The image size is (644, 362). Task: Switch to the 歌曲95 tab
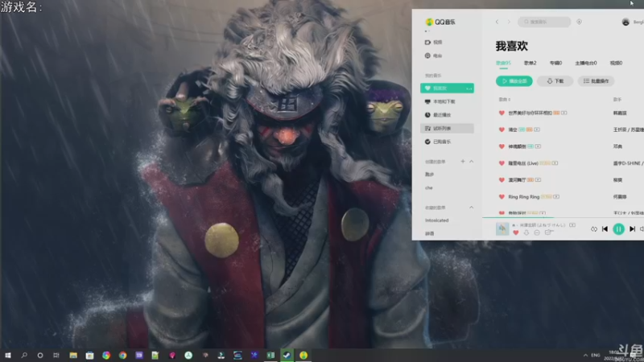pyautogui.click(x=503, y=63)
